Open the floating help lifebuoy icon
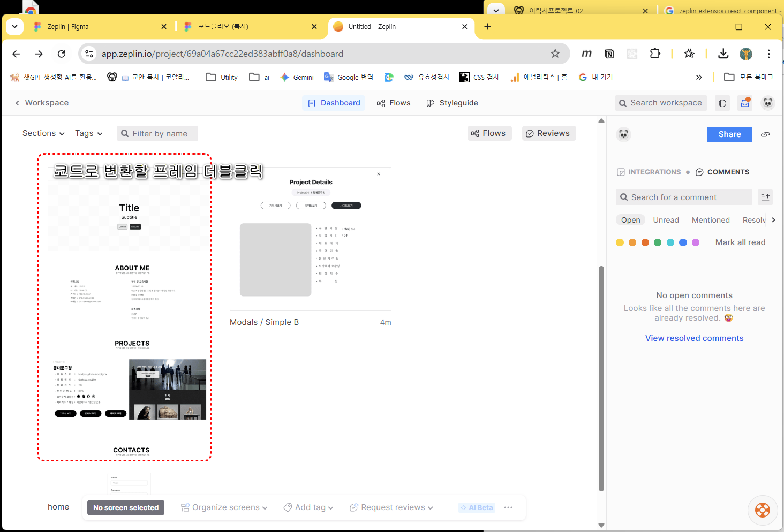Screen dimensions: 784x532 pyautogui.click(x=763, y=510)
